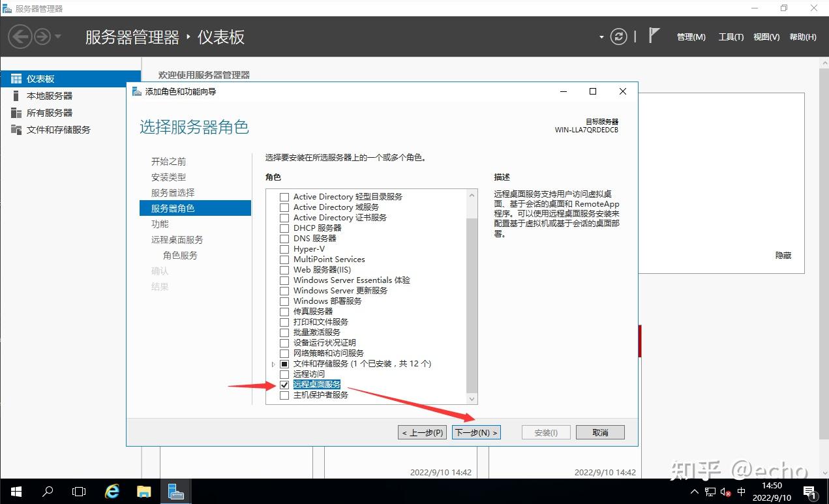Viewport: 829px width, 504px height.
Task: Check the Hyper-V role
Action: tap(284, 249)
